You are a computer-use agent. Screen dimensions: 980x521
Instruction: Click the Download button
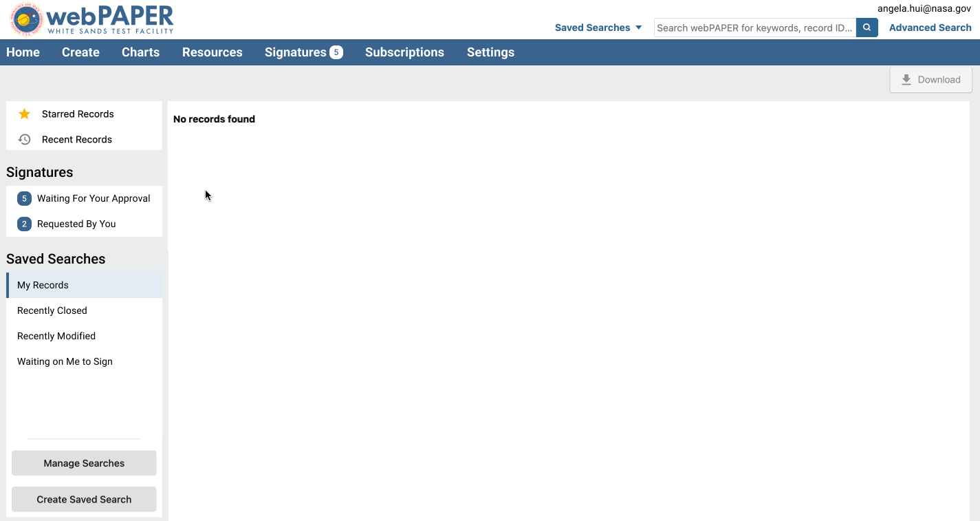click(x=930, y=80)
